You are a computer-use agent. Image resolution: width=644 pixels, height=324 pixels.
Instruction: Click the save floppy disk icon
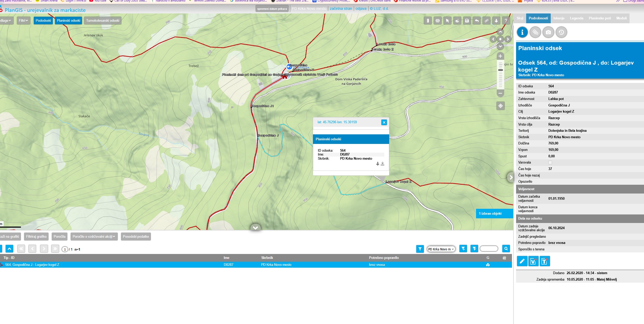click(467, 21)
